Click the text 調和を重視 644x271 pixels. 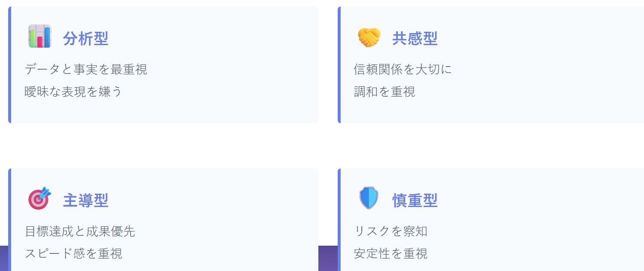pos(385,91)
